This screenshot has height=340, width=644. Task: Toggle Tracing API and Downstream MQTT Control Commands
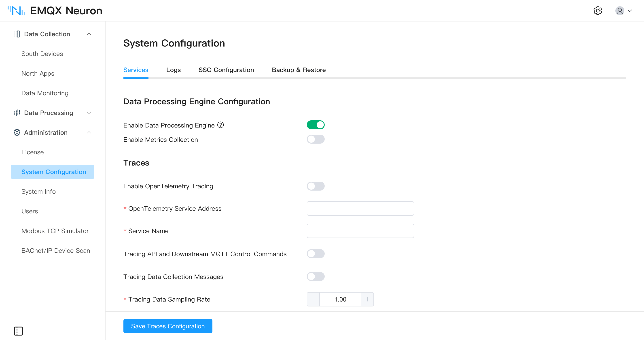[316, 254]
